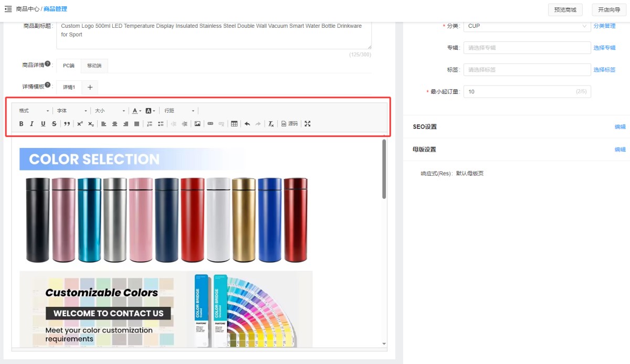This screenshot has height=364, width=630.
Task: Click the insert link icon
Action: tap(211, 124)
